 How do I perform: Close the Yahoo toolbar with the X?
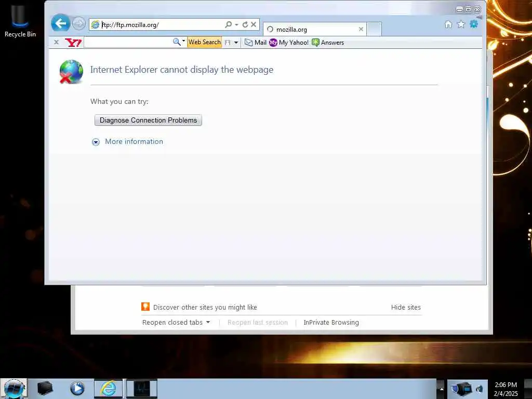[56, 42]
